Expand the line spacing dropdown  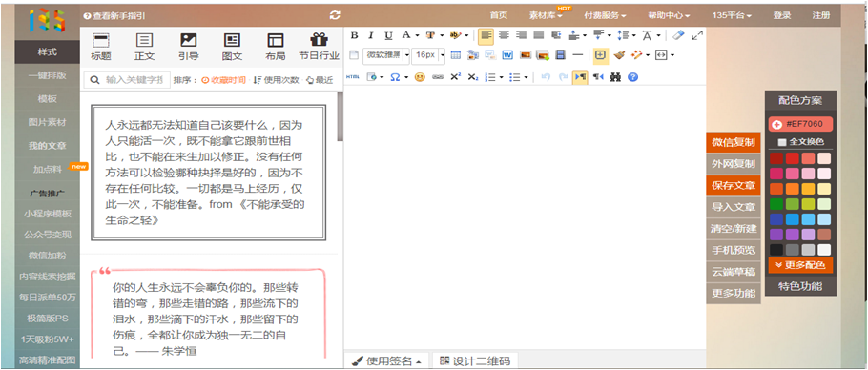(x=634, y=35)
